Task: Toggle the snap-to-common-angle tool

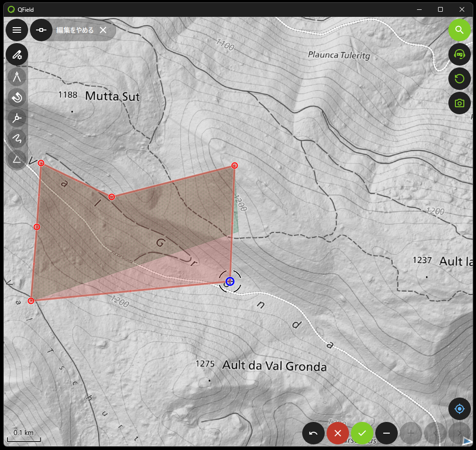Action: (17, 118)
